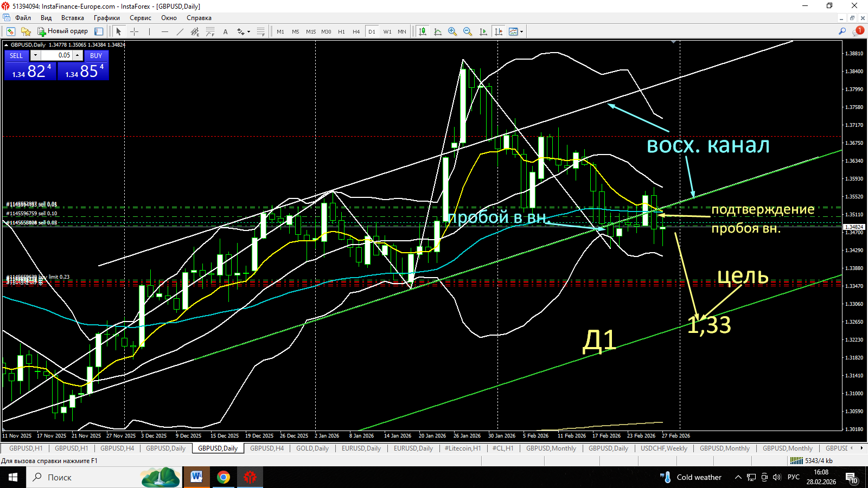
Task: Select the equidistant channel tool
Action: (195, 31)
